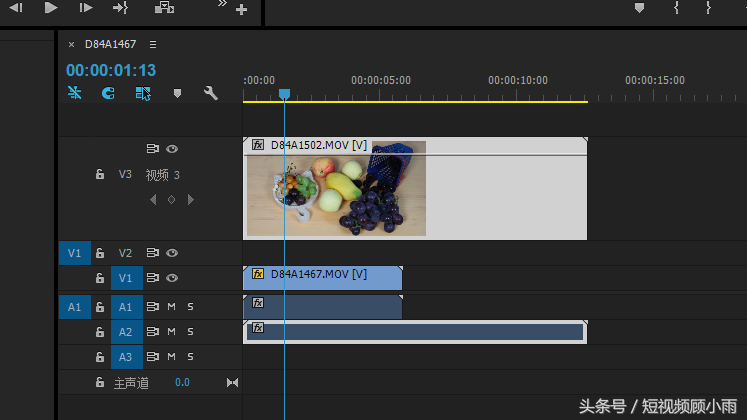This screenshot has height=420, width=747.
Task: Expand more transport controls with double chevron
Action: click(x=222, y=5)
